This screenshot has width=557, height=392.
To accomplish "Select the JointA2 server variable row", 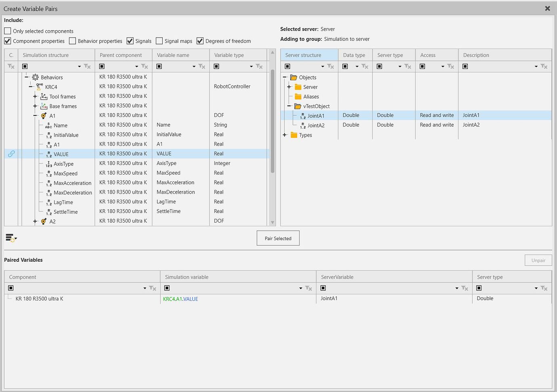I will pyautogui.click(x=316, y=125).
